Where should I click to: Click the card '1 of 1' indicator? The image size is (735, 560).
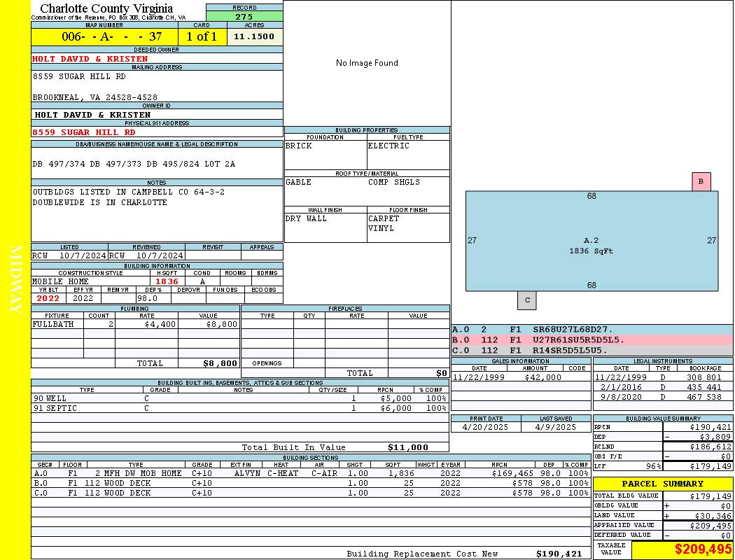click(x=202, y=37)
